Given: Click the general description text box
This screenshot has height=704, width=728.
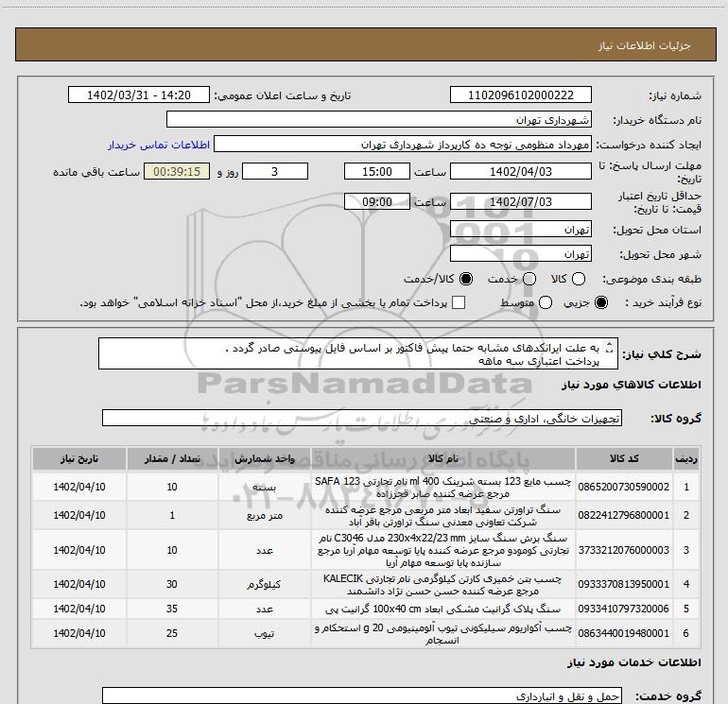Looking at the screenshot, I should [358, 354].
